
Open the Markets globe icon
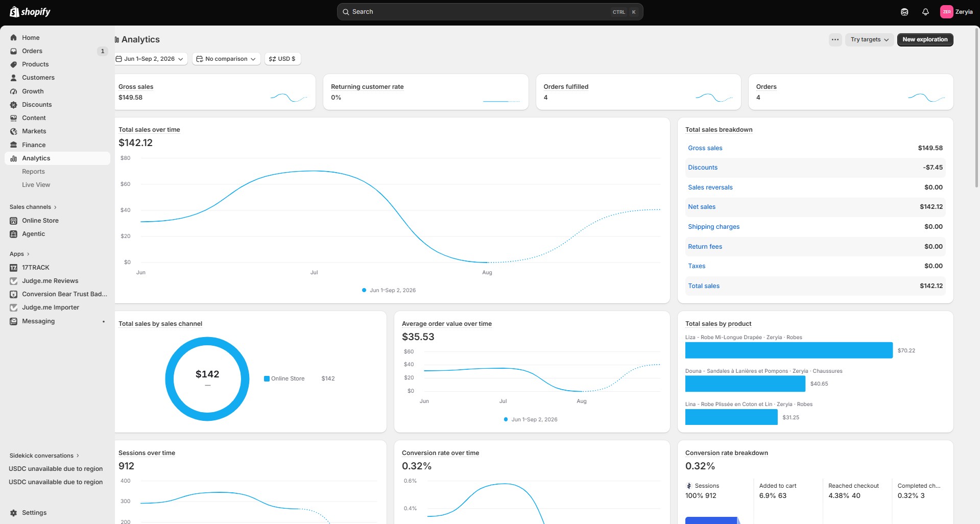pos(14,131)
